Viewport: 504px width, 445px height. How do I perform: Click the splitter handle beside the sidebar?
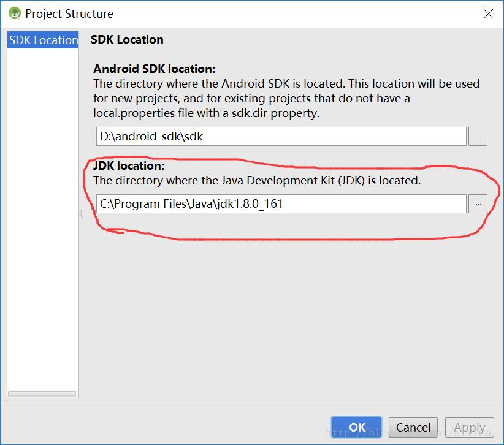click(80, 214)
